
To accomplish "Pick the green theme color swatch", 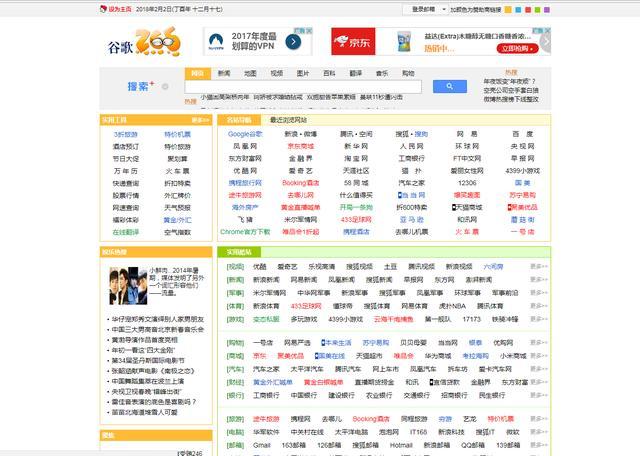I will pos(538,9).
